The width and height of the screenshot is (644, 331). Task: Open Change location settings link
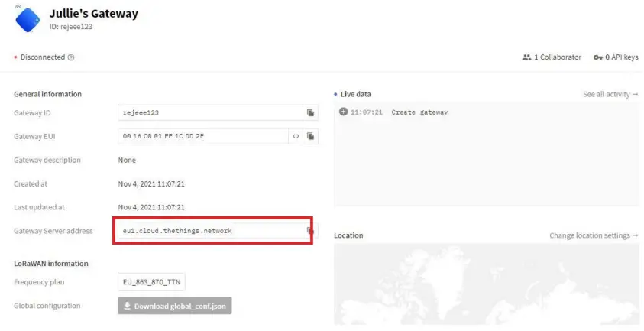tap(594, 235)
